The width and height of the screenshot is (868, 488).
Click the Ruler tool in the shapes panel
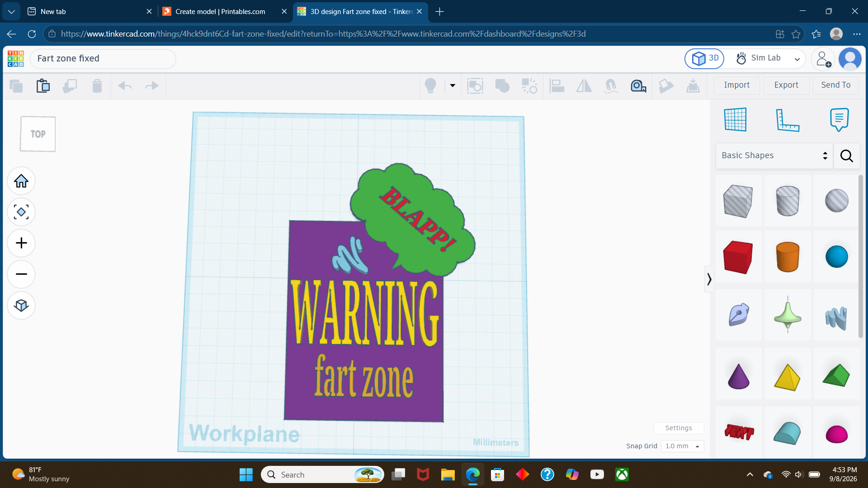tap(787, 120)
